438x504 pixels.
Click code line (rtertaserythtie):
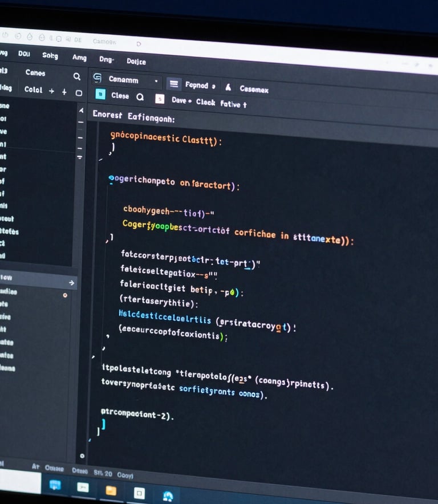click(159, 300)
